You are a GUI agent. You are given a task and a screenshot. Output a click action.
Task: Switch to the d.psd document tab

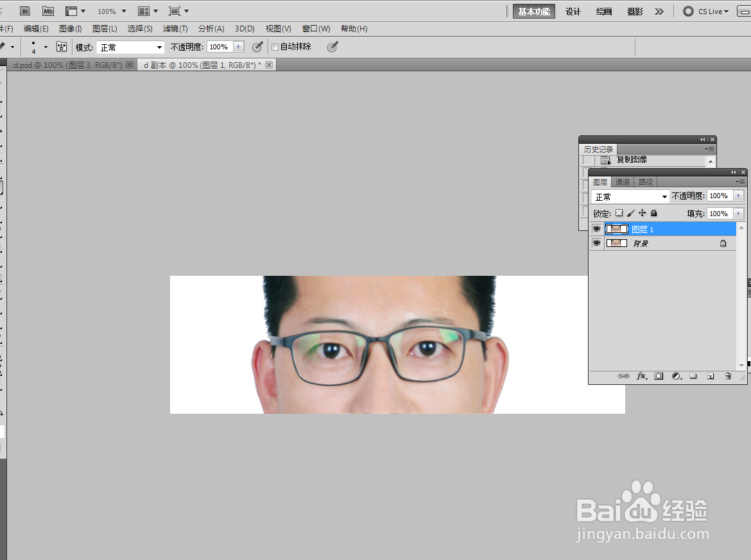point(67,65)
